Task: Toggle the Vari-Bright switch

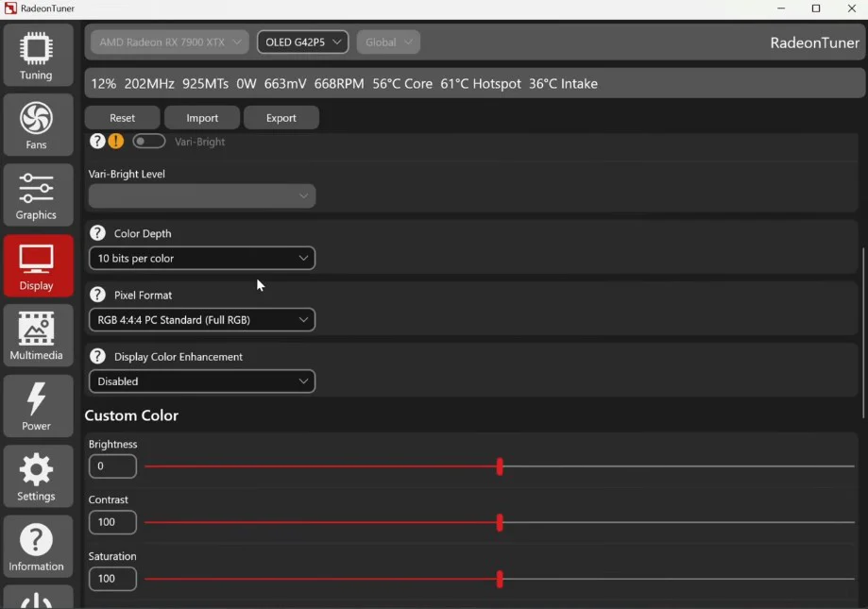Action: click(x=149, y=141)
